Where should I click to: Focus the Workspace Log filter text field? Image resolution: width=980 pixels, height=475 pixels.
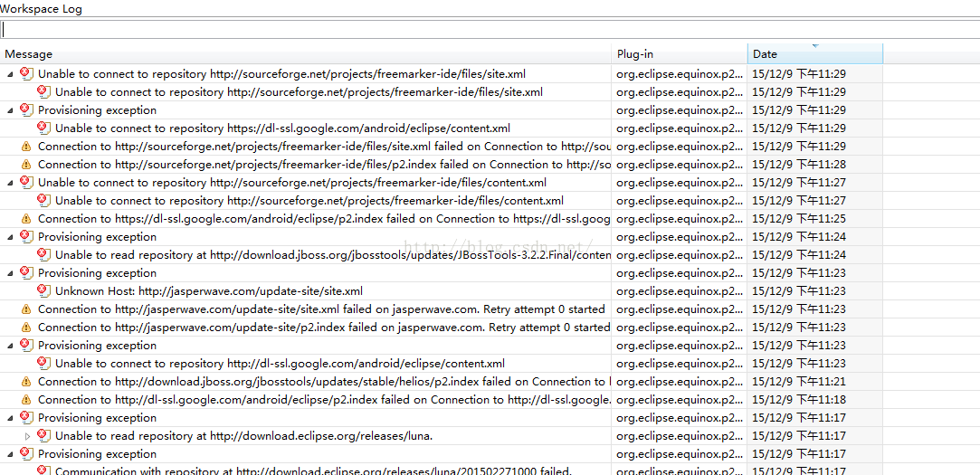pyautogui.click(x=490, y=29)
